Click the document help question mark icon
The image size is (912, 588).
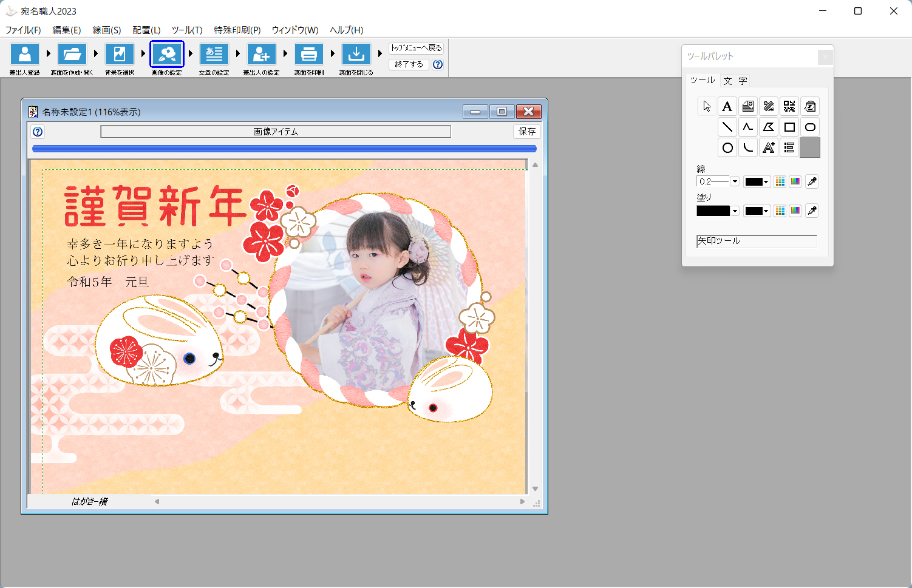[x=38, y=132]
